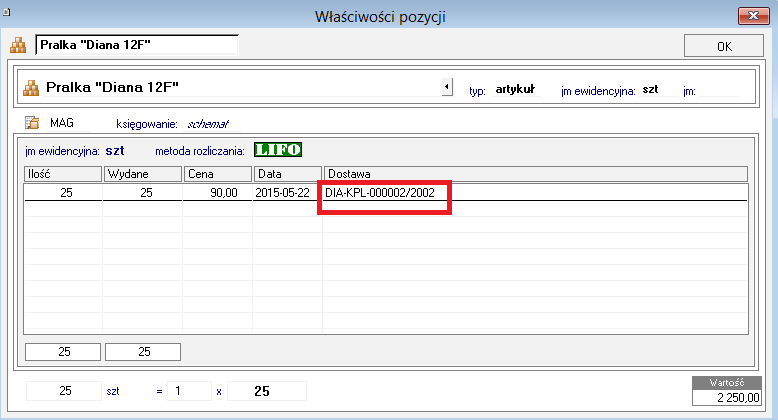Open the księgowanie schemat link
This screenshot has height=420, width=778.
coord(208,124)
